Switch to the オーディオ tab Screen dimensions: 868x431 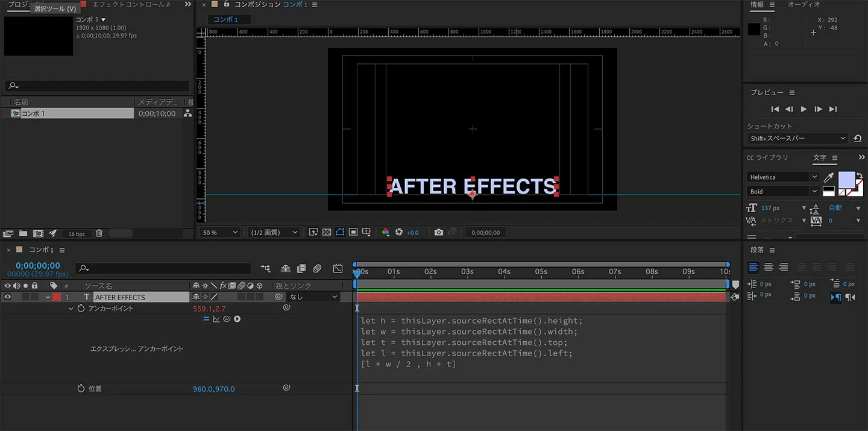[x=804, y=5]
